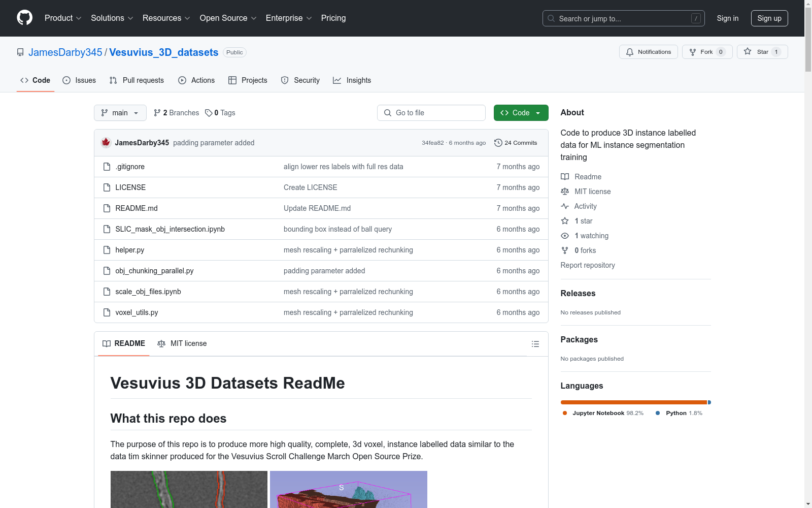Switch to the Code tab
This screenshot has width=812, height=508.
(36, 80)
